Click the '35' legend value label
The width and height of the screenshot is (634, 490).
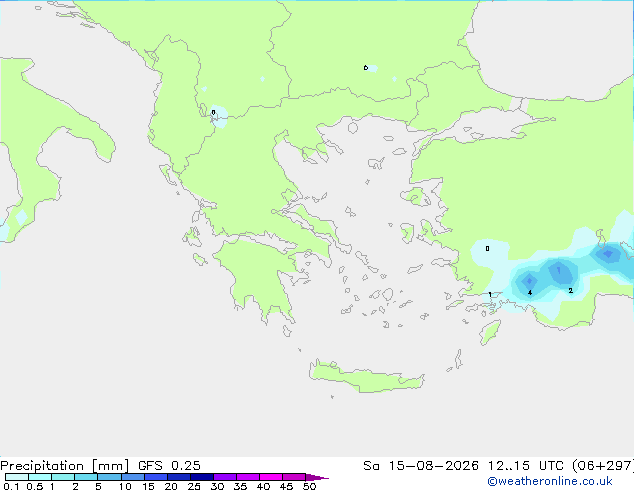240,486
